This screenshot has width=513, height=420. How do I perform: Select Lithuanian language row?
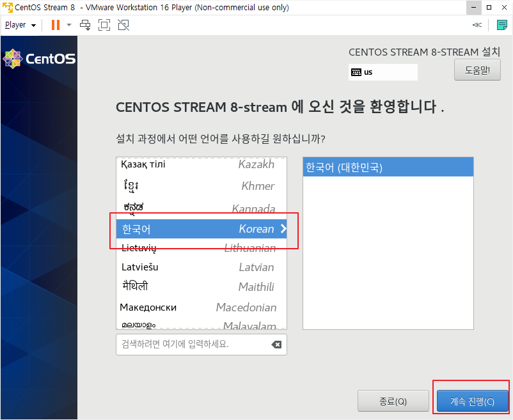[x=201, y=248]
